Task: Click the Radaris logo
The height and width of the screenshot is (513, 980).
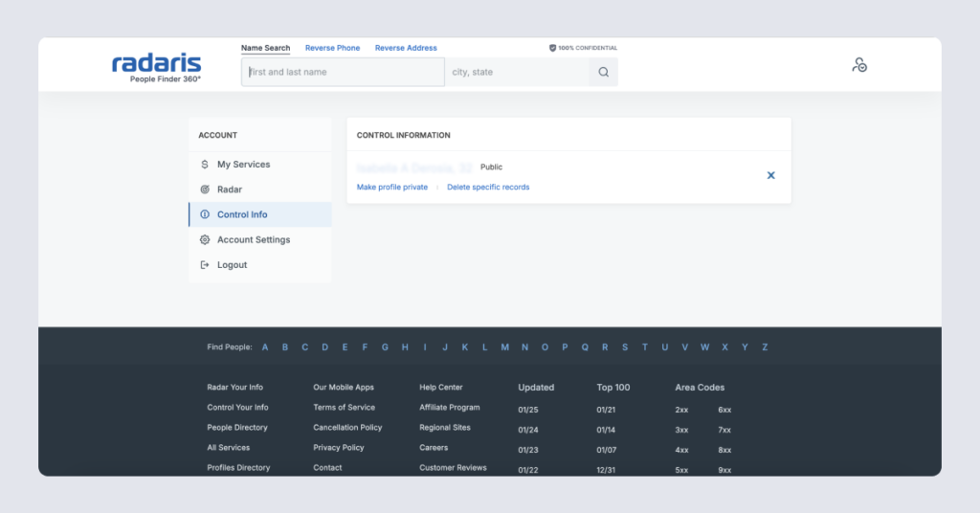Action: click(156, 66)
